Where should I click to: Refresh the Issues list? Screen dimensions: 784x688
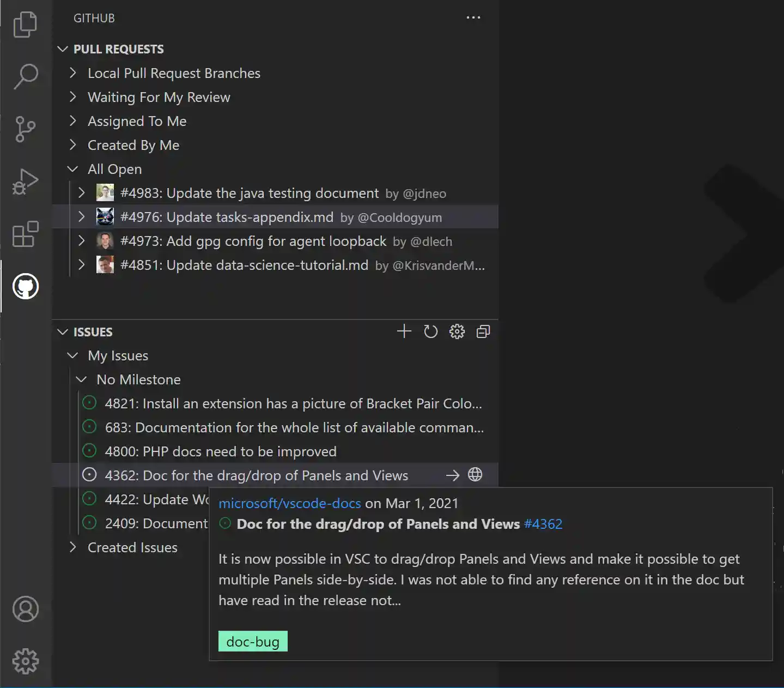[430, 331]
